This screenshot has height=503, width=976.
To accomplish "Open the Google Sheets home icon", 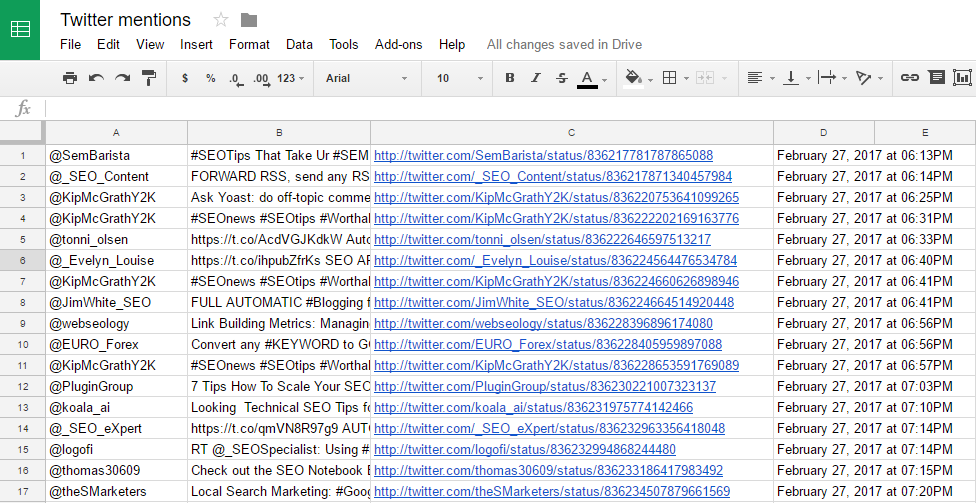I will [x=20, y=30].
